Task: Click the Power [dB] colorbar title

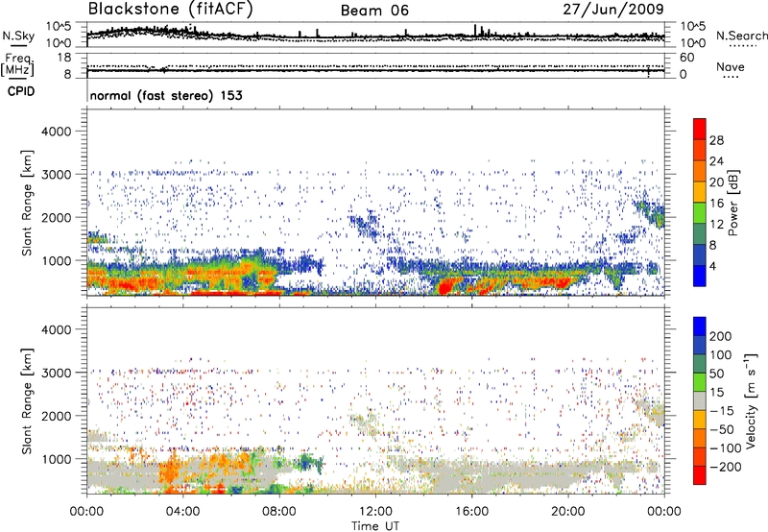Action: pyautogui.click(x=732, y=203)
